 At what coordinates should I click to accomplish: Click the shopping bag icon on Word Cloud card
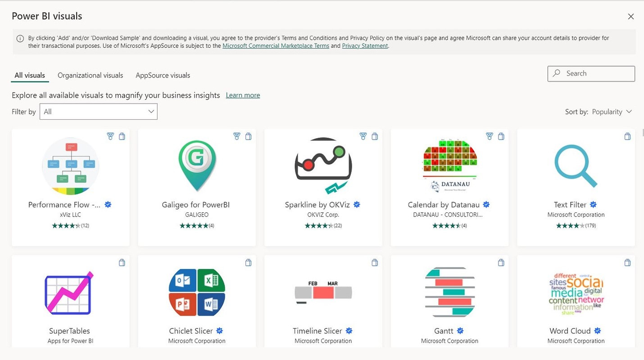click(628, 263)
